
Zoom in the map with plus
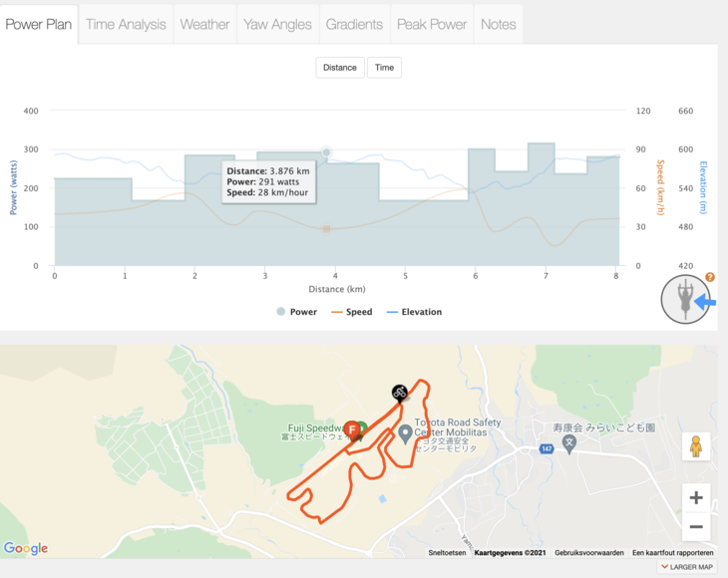pyautogui.click(x=695, y=497)
